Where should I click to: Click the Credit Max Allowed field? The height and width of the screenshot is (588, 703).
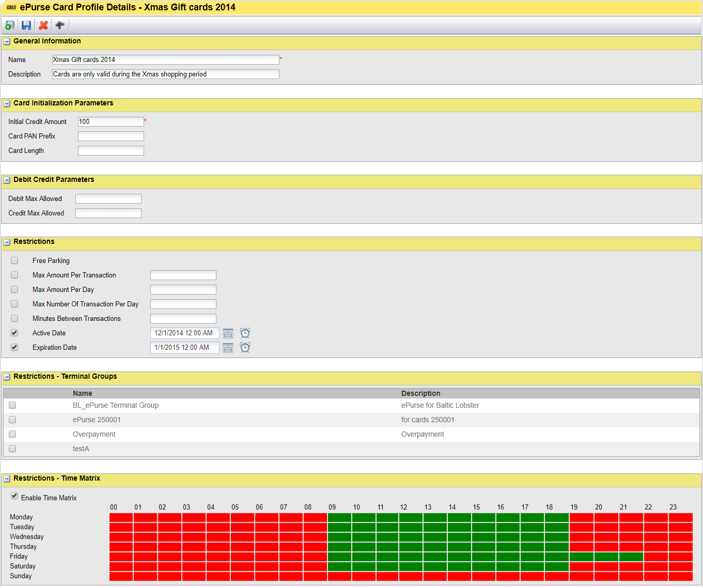(108, 213)
